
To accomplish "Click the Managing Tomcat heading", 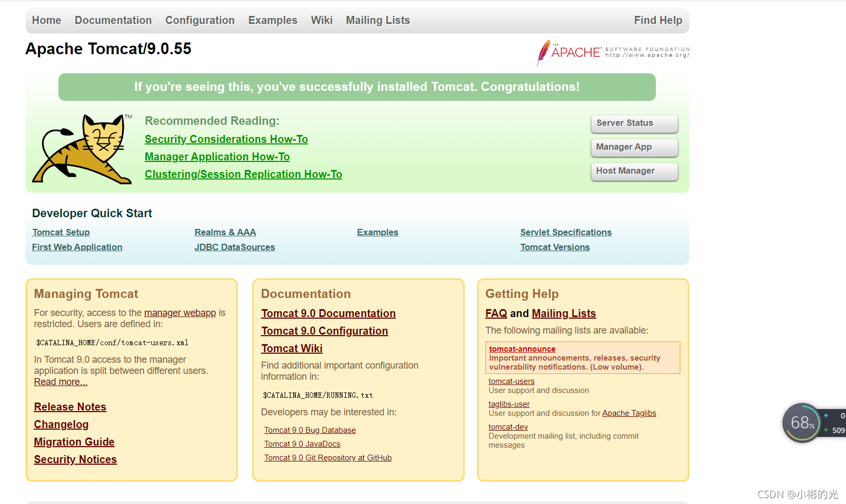I will (x=86, y=294).
